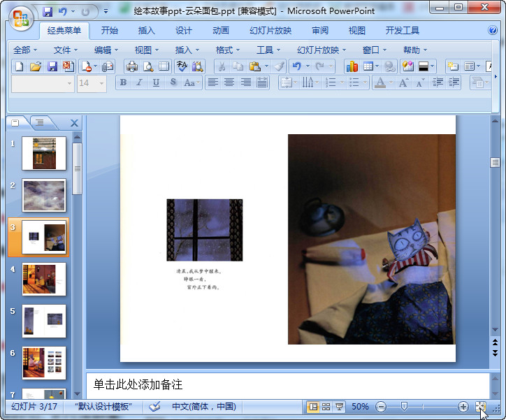Click 默认设计模板 theme in status bar
Viewport: 506px width, 420px height.
103,407
